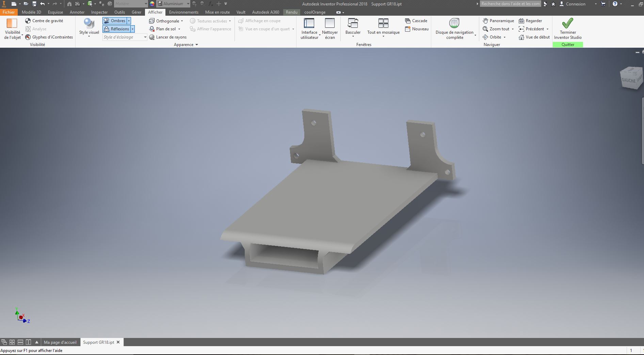Viewport: 644px width, 355px height.
Task: Click the help search input field
Action: coord(510,4)
